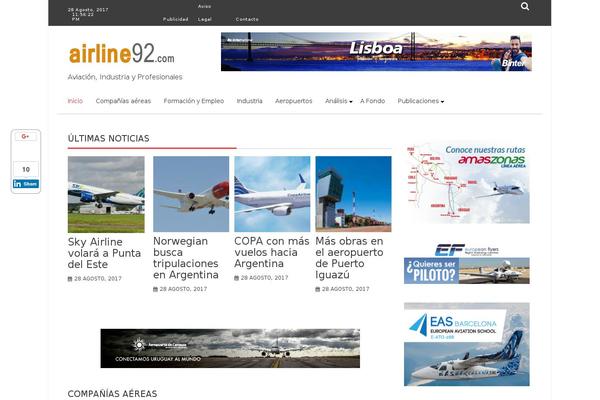Click the 28 Agosto, 2017 date-time text in top bar
Screen dimensions: 600x400
[x=88, y=14]
